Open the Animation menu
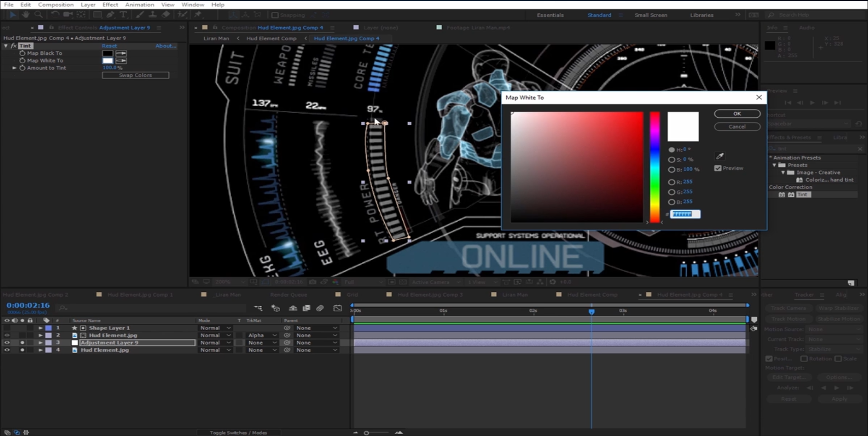 [x=139, y=5]
